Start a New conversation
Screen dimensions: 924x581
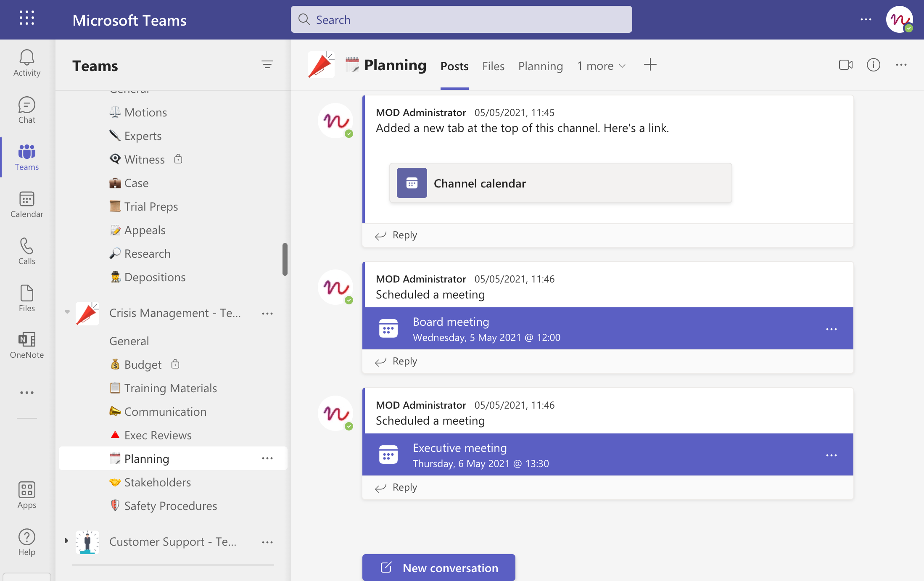point(438,568)
